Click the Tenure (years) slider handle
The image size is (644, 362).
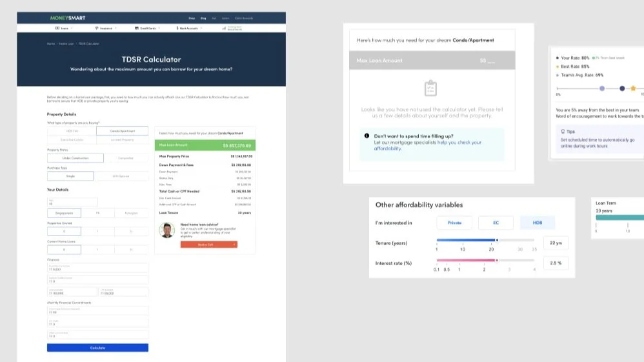[x=497, y=240]
